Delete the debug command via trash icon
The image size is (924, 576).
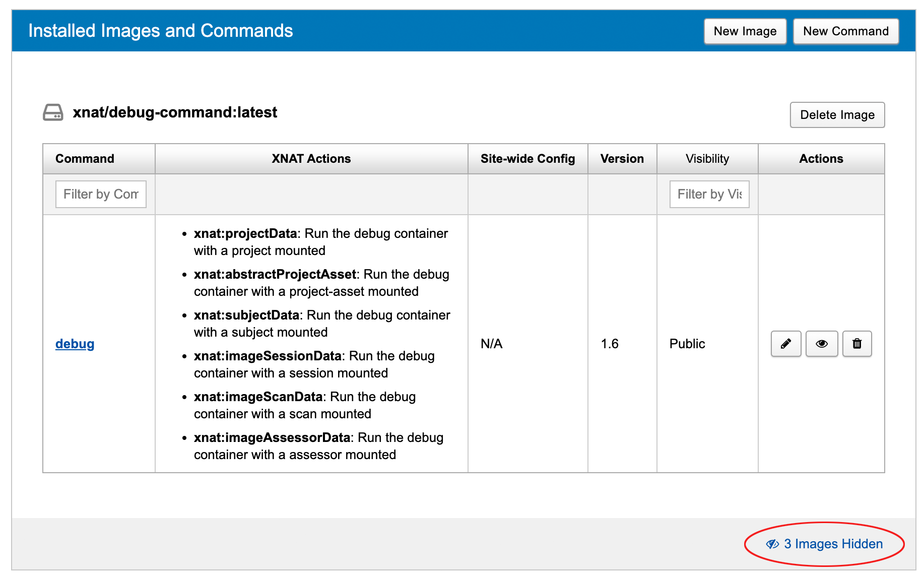click(x=856, y=344)
